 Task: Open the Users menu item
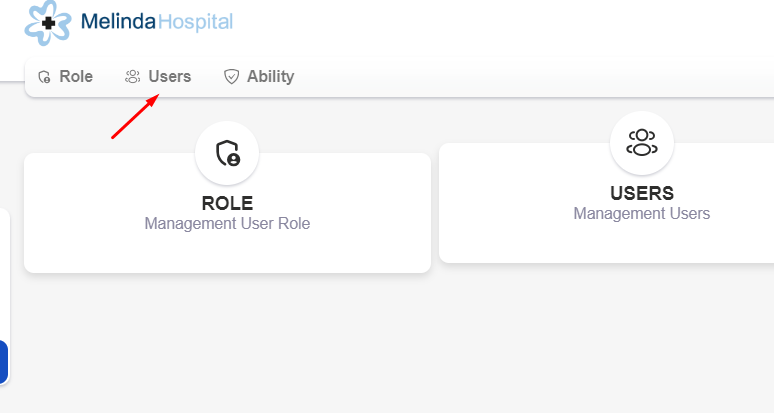coord(169,77)
